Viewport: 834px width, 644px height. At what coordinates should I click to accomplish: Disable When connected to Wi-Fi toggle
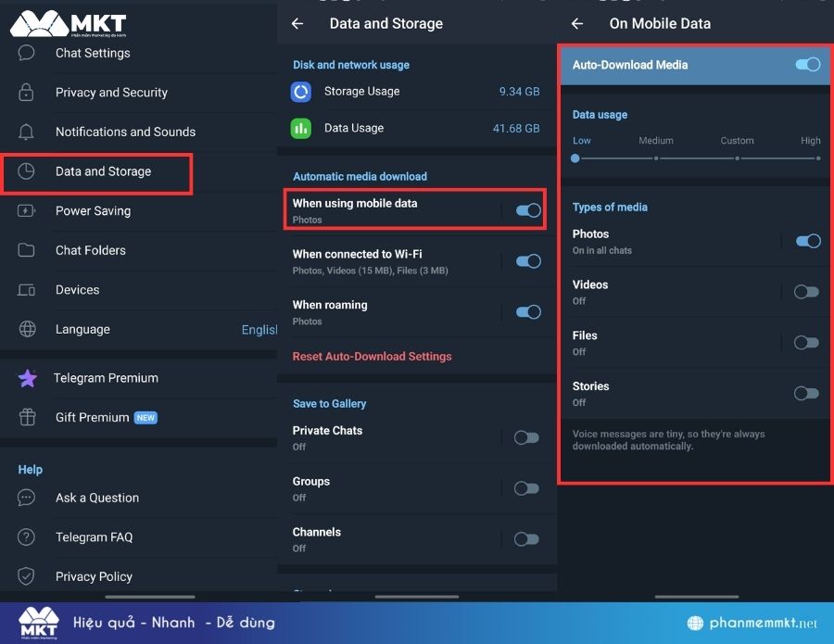coord(527,261)
